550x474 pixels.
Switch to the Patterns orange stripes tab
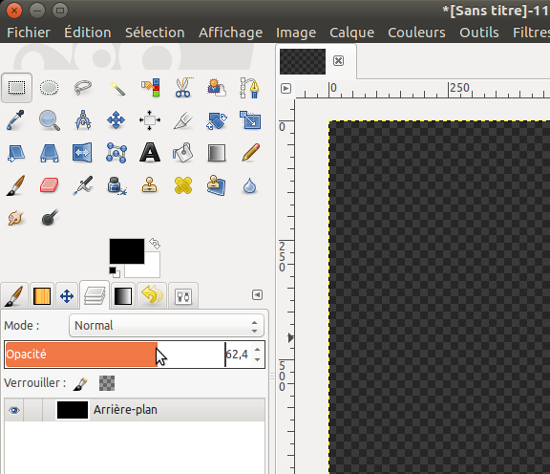42,296
